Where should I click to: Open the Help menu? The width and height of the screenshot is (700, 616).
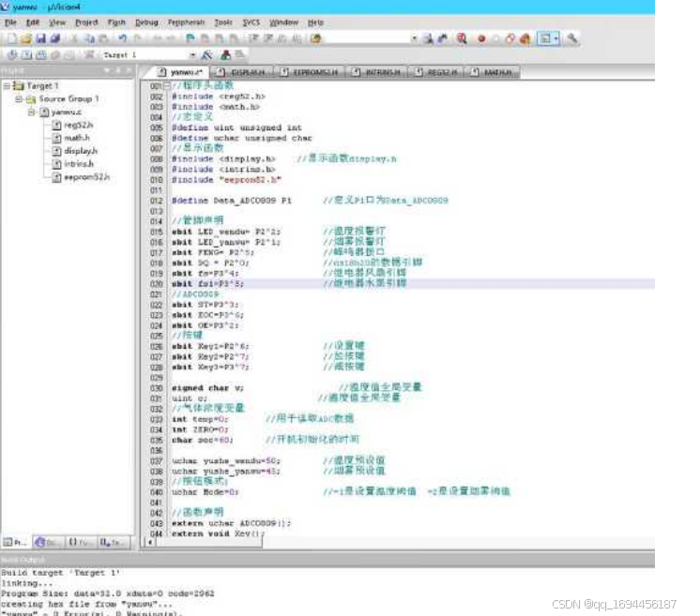click(x=315, y=23)
